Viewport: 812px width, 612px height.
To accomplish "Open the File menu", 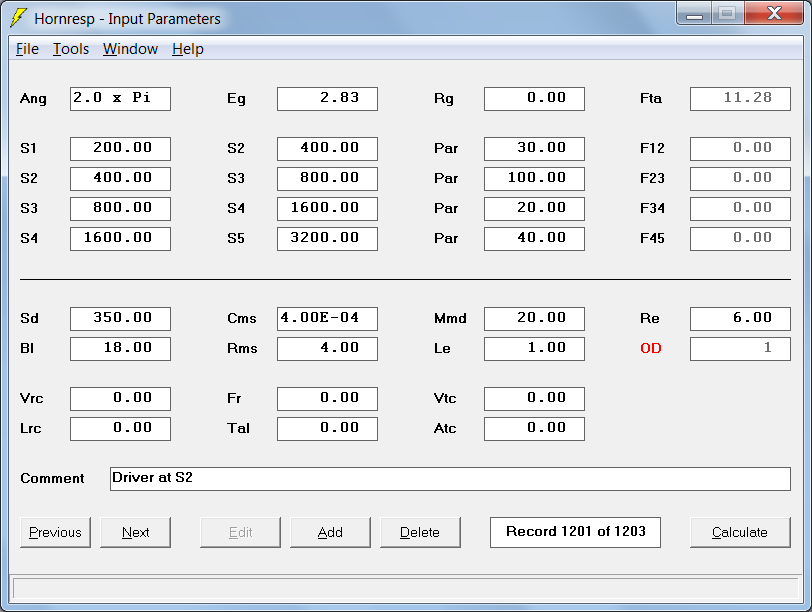I will 27,49.
